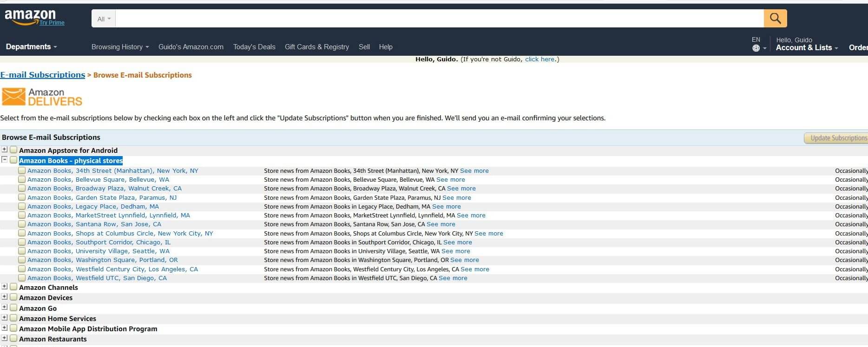This screenshot has height=347, width=868.
Task: Check the Westfield UTC San Diego checkbox
Action: coord(22,278)
